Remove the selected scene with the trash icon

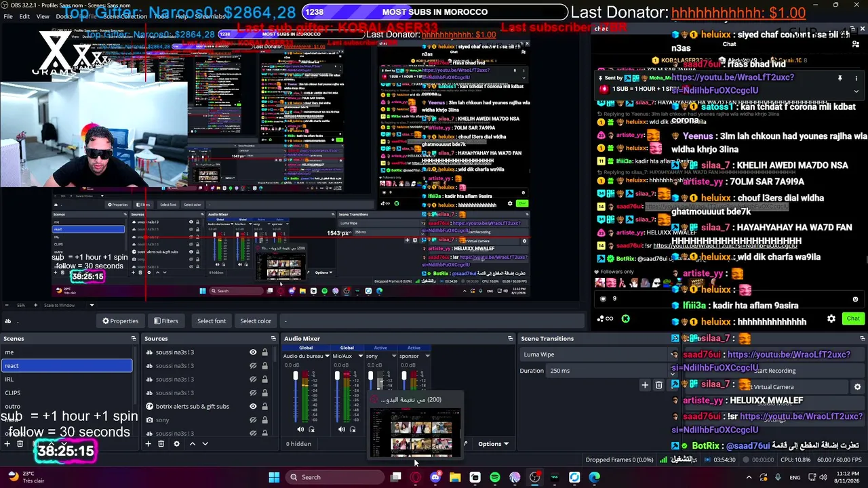(x=20, y=444)
